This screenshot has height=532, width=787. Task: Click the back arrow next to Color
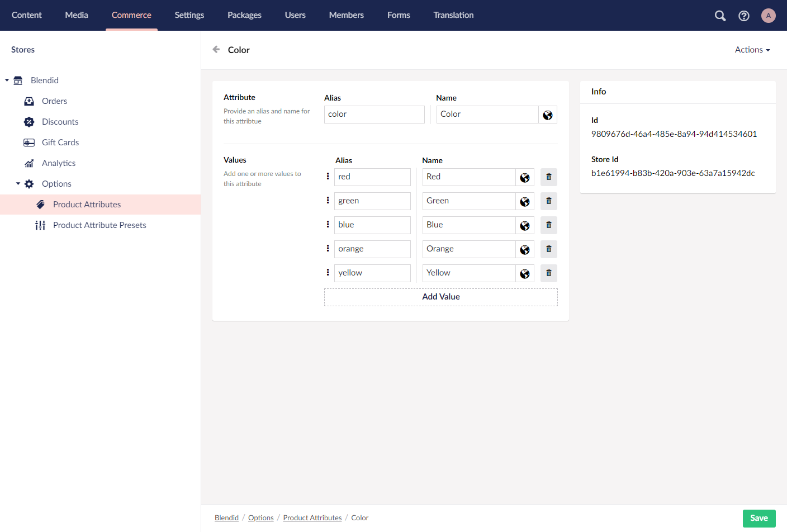coord(216,50)
